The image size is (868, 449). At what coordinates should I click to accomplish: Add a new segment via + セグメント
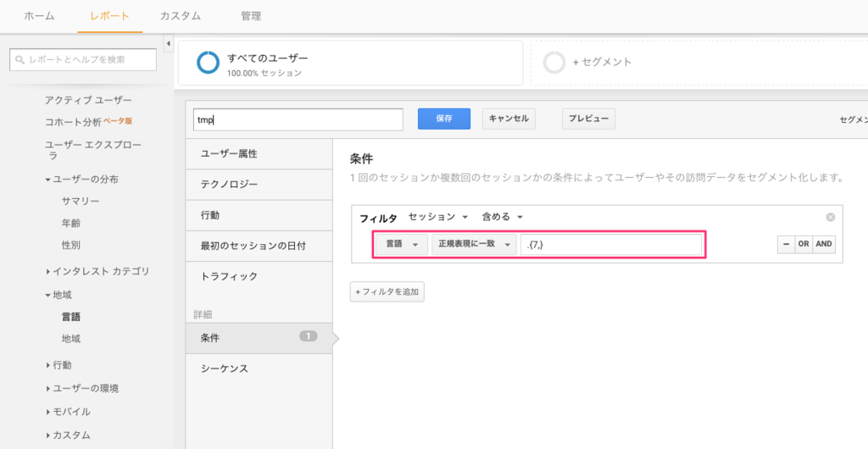602,63
